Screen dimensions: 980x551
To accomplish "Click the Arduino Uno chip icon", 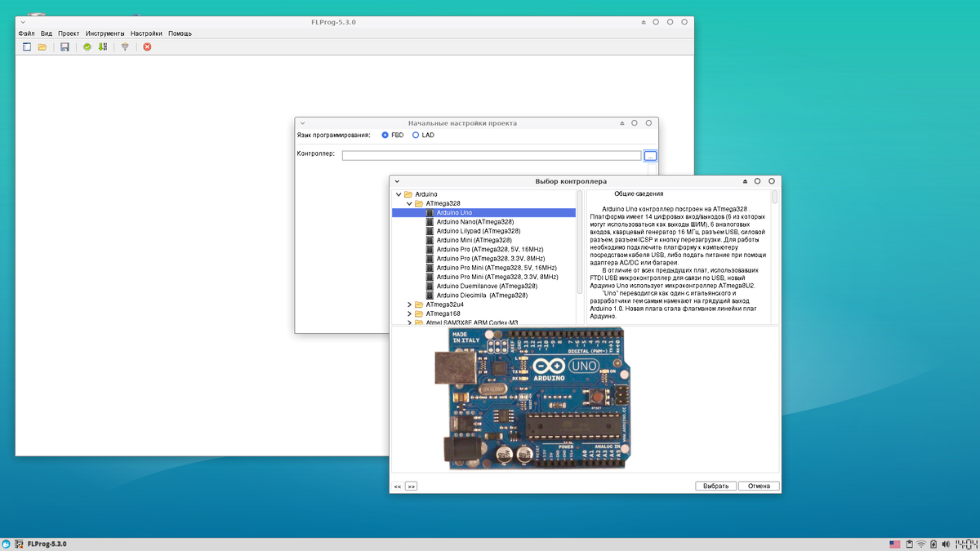I will click(x=430, y=212).
